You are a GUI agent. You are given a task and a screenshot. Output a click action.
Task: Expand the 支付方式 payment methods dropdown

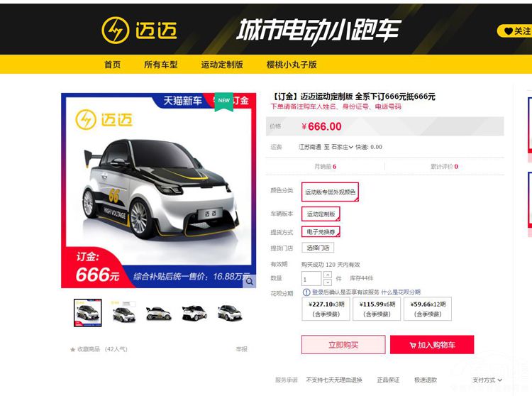point(487,380)
